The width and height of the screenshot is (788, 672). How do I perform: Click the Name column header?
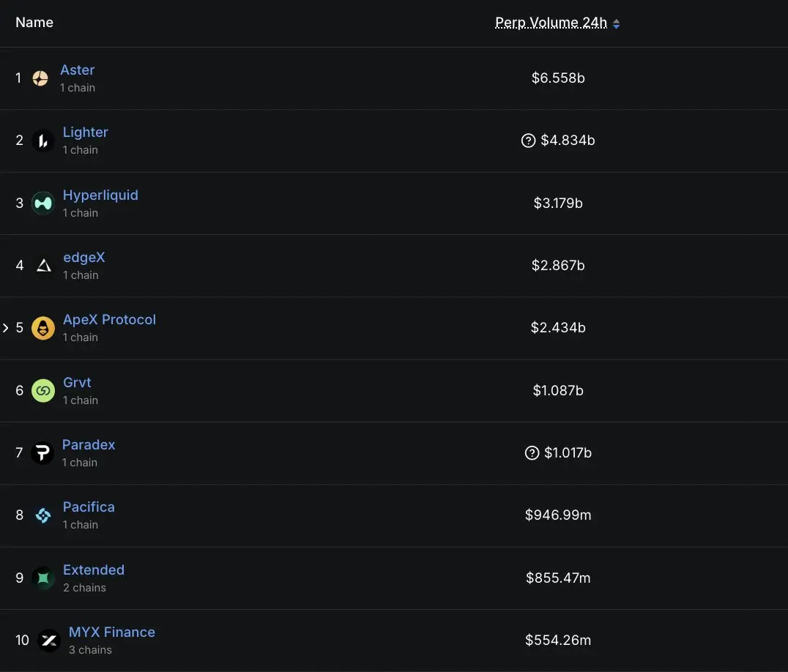point(34,23)
